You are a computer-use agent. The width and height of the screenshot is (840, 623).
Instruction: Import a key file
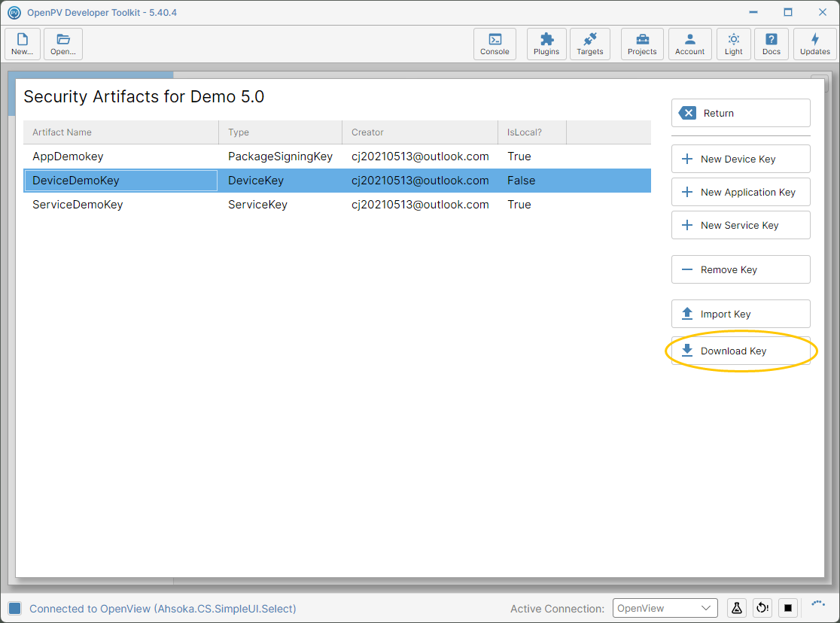pos(741,314)
